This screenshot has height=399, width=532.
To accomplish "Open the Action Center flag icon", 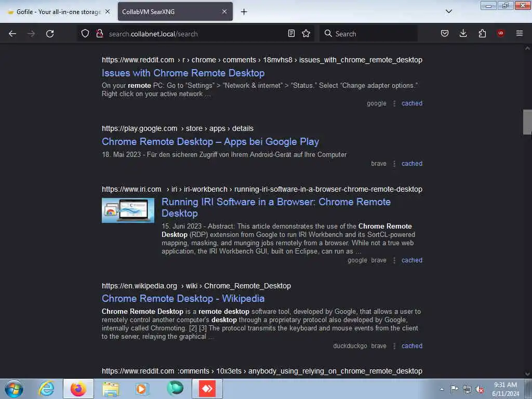I will (454, 389).
